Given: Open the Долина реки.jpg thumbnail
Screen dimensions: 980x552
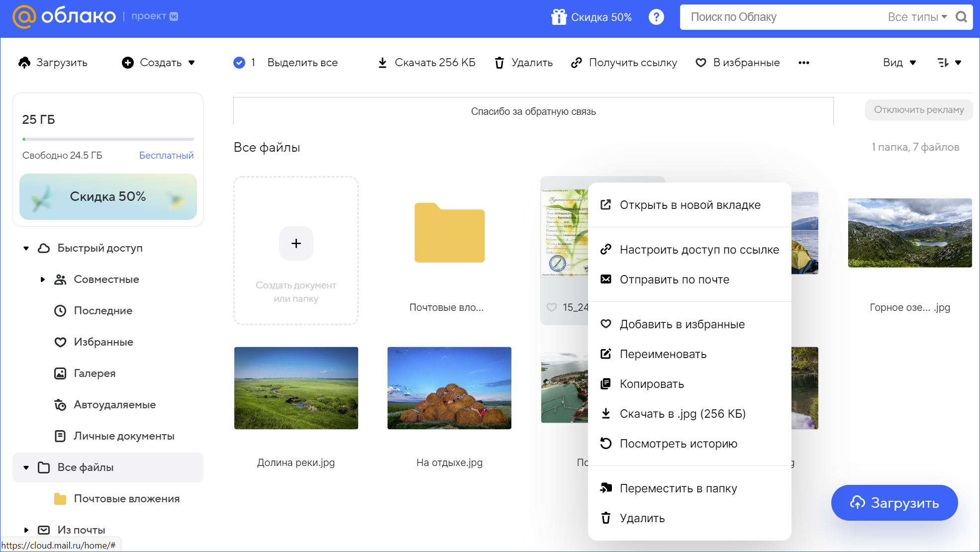Looking at the screenshot, I should coord(296,388).
